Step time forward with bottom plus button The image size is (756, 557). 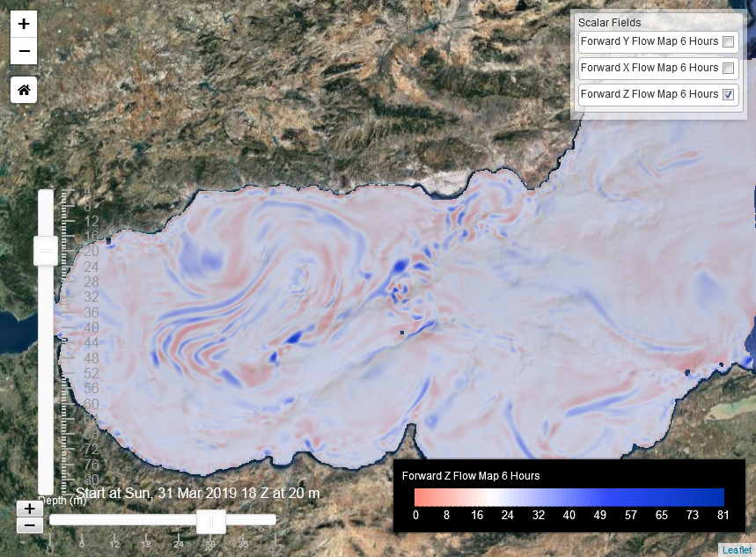pyautogui.click(x=29, y=509)
